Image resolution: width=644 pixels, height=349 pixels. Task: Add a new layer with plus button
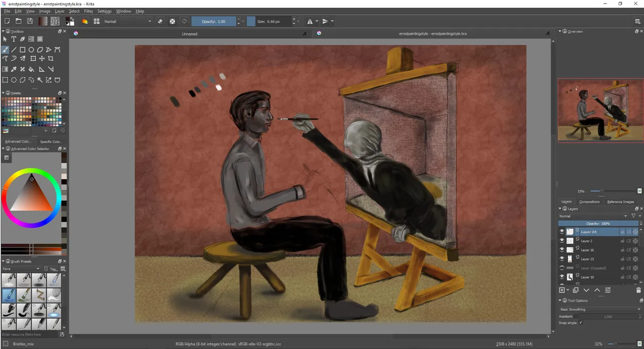(562, 290)
